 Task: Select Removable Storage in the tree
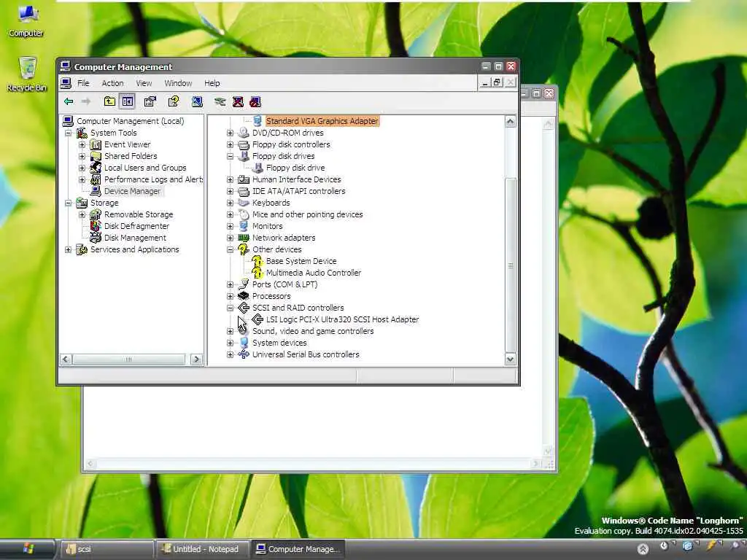tap(139, 214)
